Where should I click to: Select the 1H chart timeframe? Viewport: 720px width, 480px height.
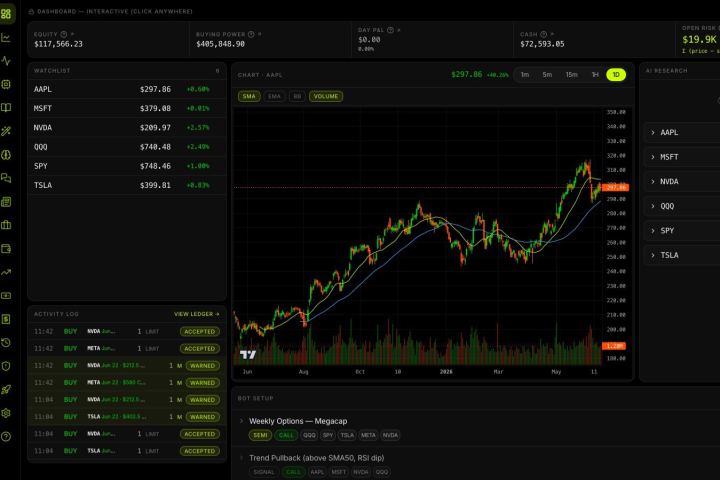(x=595, y=74)
